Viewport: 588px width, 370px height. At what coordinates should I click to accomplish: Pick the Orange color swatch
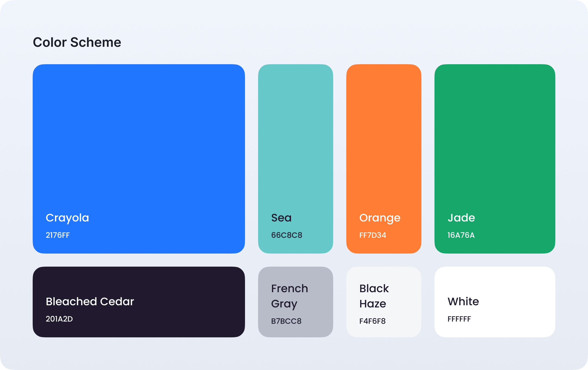click(x=384, y=159)
